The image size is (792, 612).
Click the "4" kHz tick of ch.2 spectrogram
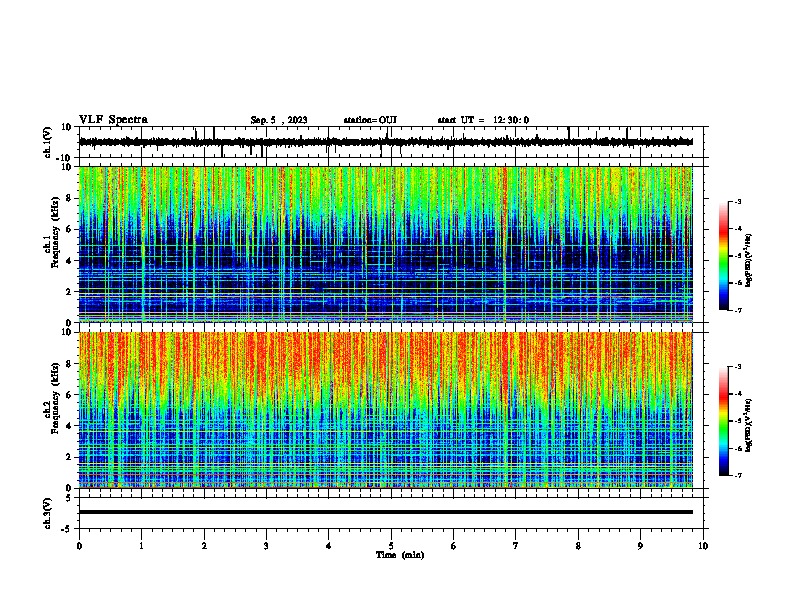pos(69,426)
